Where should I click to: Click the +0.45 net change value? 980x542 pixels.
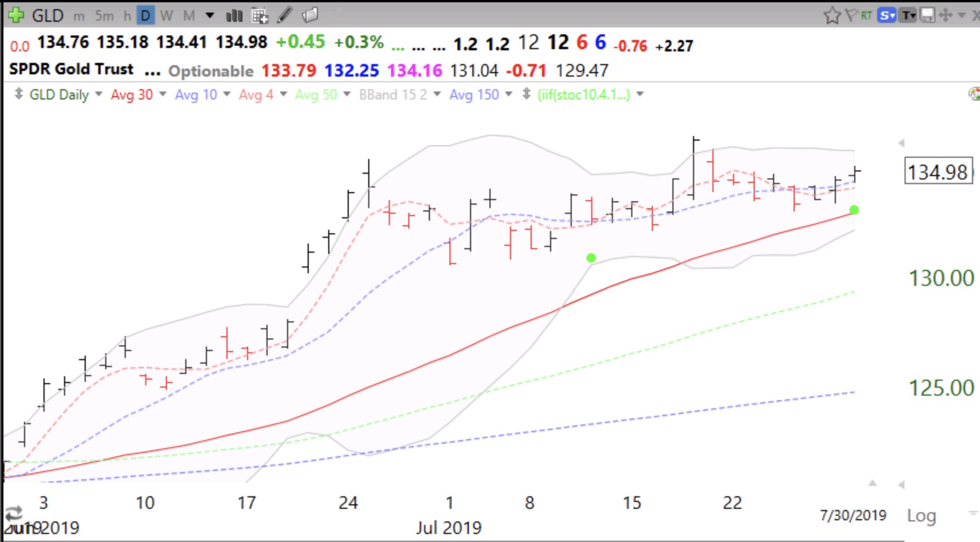[x=300, y=42]
